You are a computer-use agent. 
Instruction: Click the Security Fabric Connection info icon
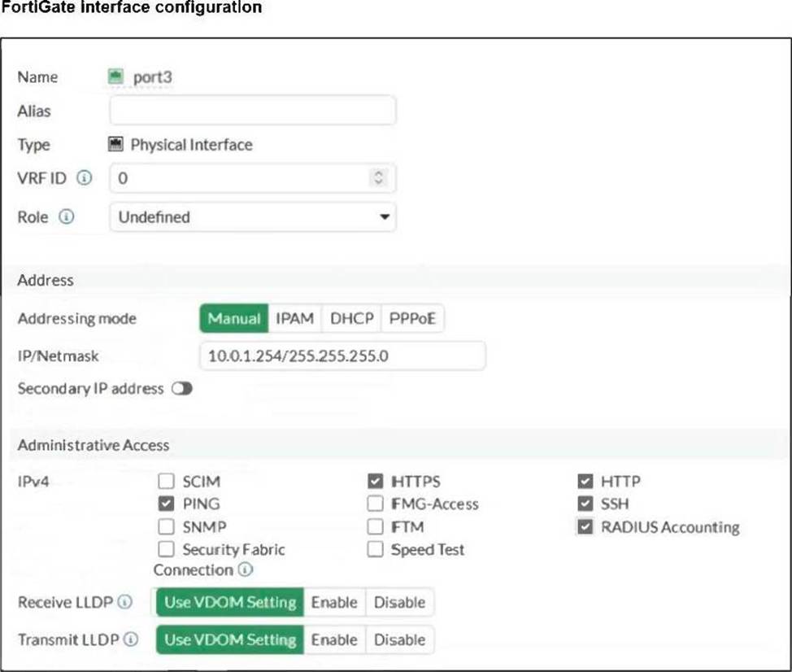245,570
